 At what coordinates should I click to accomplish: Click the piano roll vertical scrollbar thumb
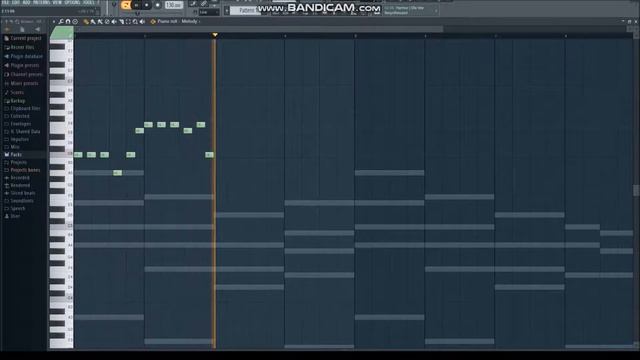[x=636, y=190]
